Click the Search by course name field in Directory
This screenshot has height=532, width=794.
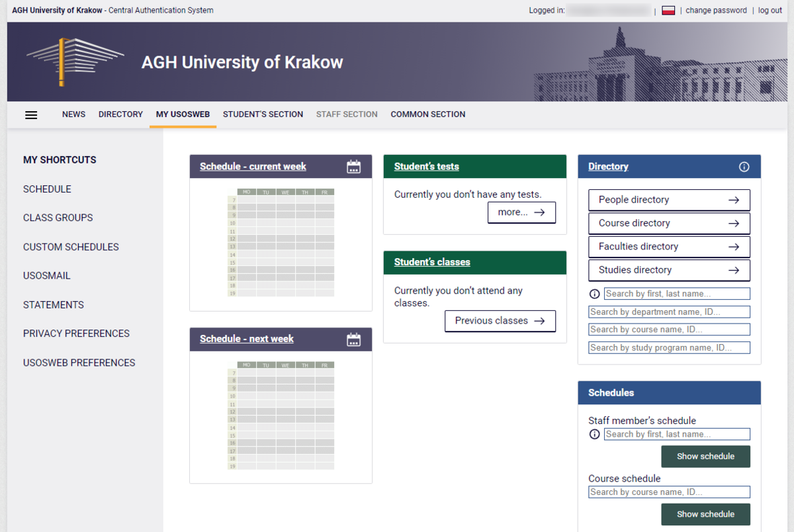coord(669,330)
